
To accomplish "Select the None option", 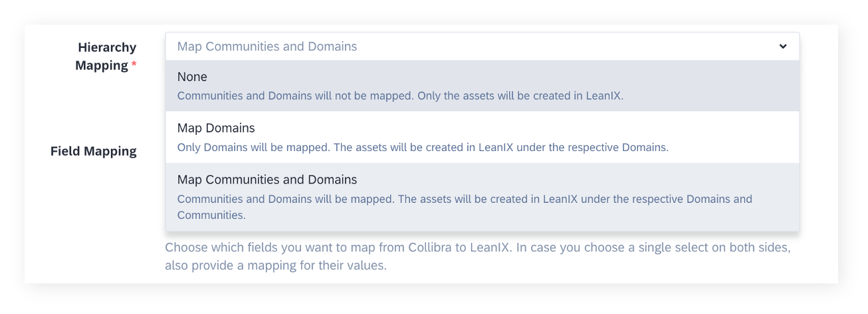I will 482,86.
